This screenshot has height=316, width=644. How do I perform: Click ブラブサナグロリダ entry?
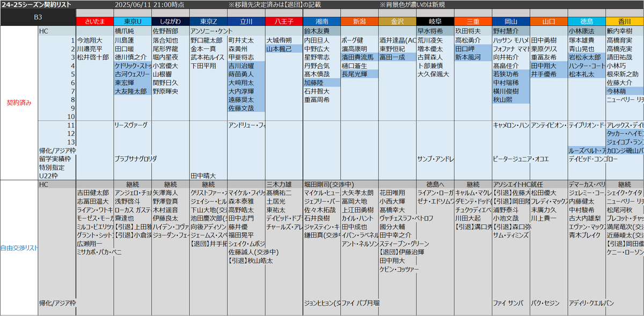coord(136,159)
